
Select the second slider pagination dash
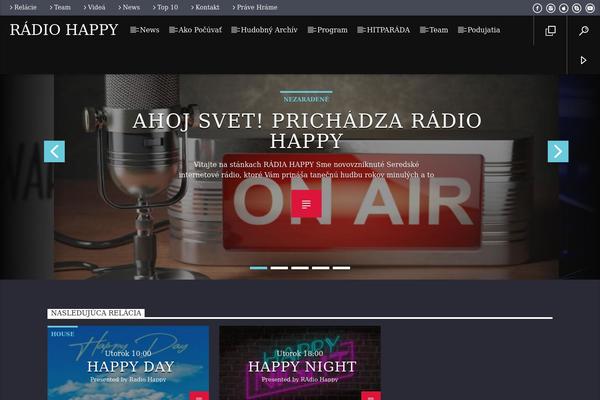pos(279,268)
